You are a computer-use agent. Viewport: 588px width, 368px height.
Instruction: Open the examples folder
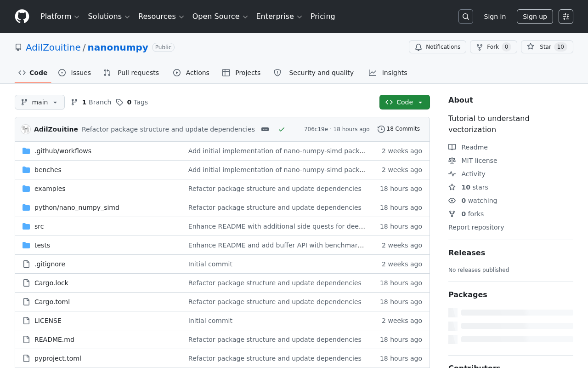pos(50,189)
